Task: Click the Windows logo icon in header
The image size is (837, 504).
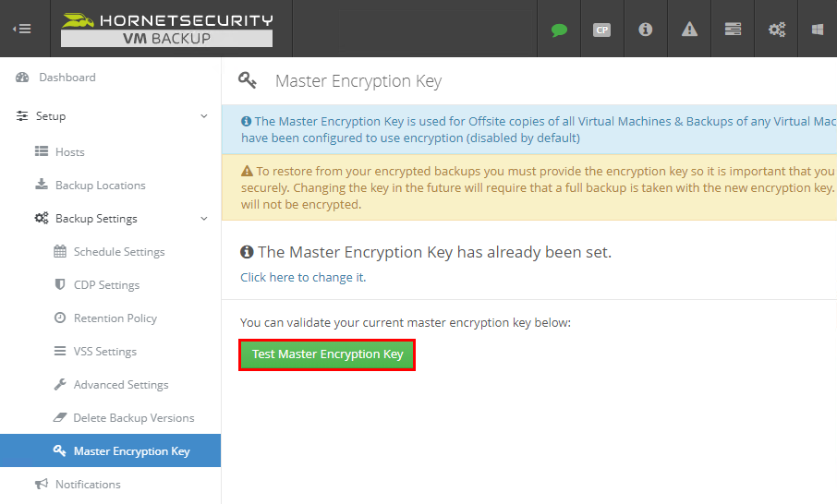Action: pos(818,30)
